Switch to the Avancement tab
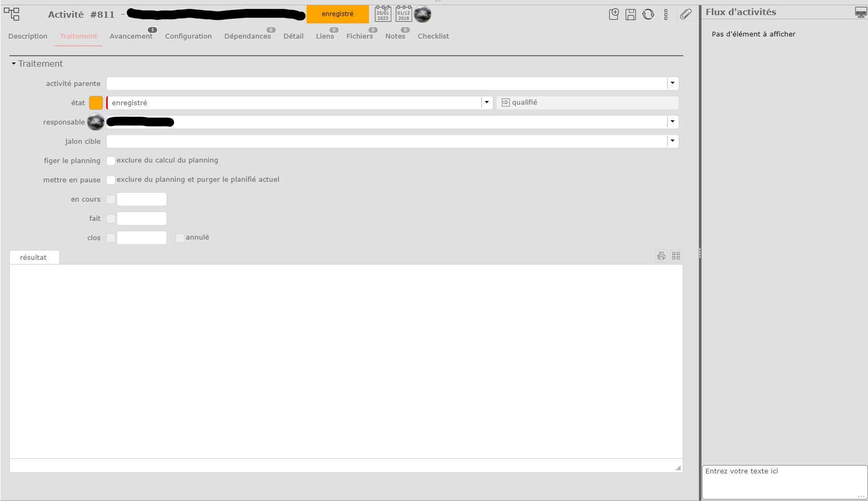The width and height of the screenshot is (868, 501). click(131, 36)
